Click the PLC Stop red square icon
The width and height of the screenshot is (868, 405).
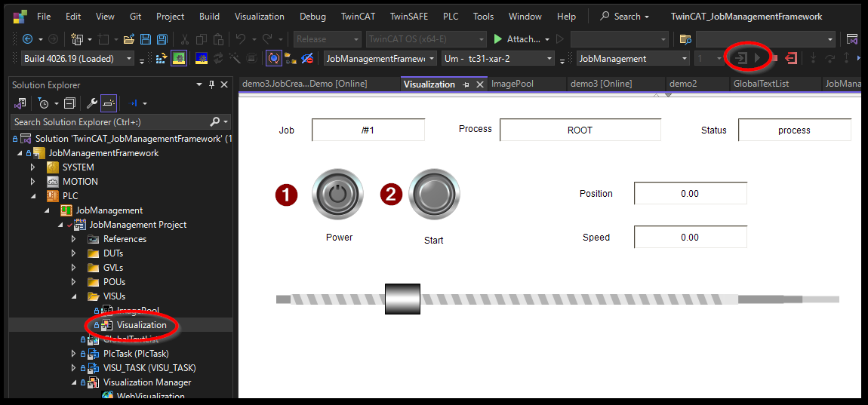(x=774, y=58)
